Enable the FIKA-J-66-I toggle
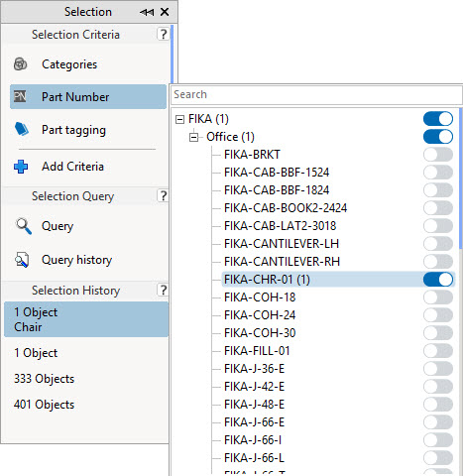 [x=438, y=440]
